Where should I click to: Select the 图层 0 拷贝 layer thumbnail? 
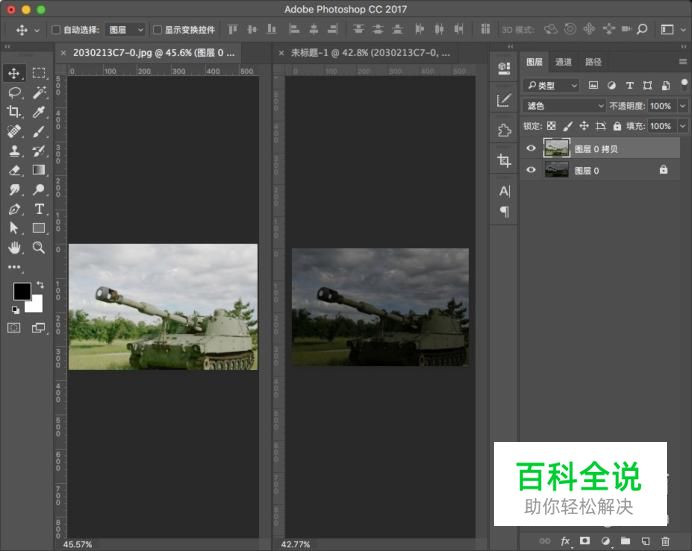[x=556, y=148]
